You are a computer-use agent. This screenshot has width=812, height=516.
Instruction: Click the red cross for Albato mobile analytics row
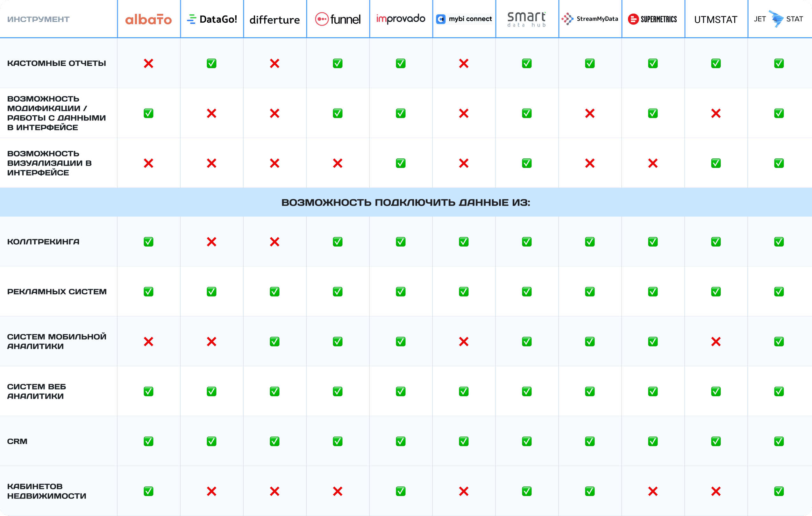(x=148, y=342)
